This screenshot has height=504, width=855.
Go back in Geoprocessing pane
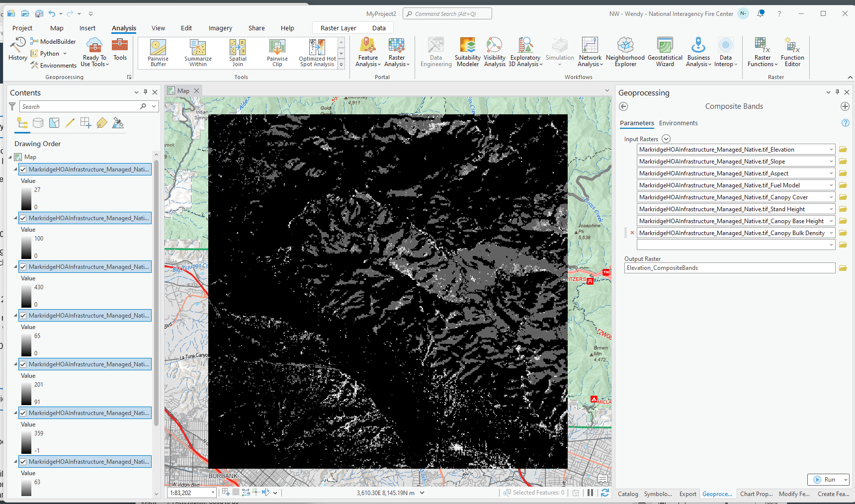(623, 106)
